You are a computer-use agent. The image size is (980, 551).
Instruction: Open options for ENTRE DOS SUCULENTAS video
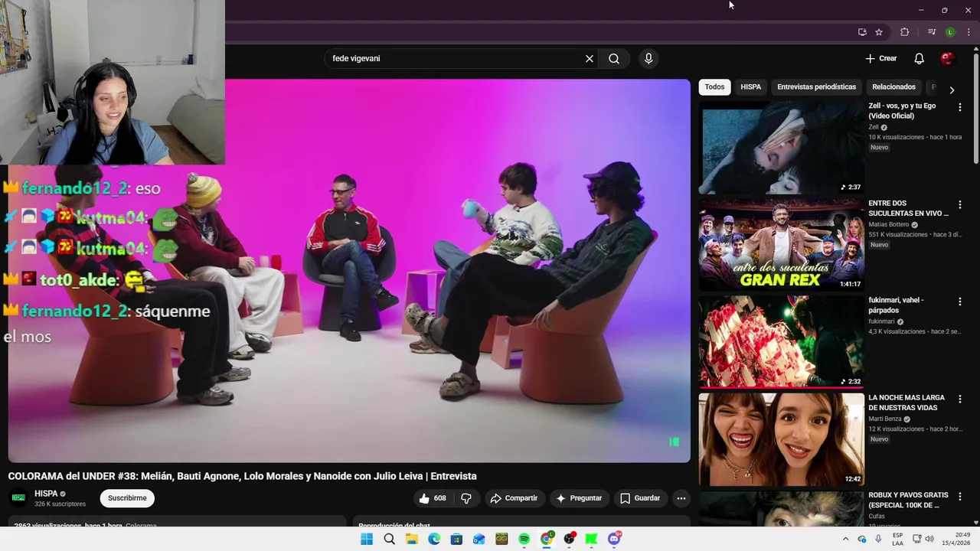[960, 205]
